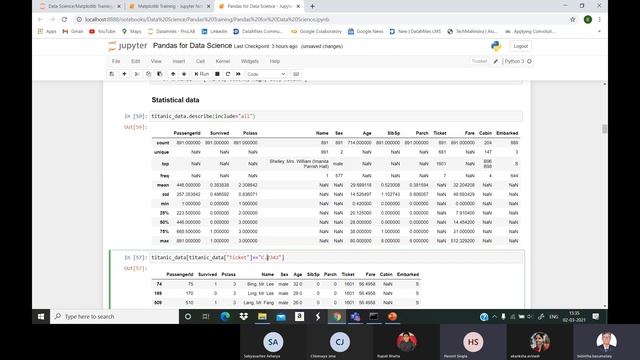640x360 pixels.
Task: Select the Pandas for Data Science browser tab
Action: tap(259, 6)
